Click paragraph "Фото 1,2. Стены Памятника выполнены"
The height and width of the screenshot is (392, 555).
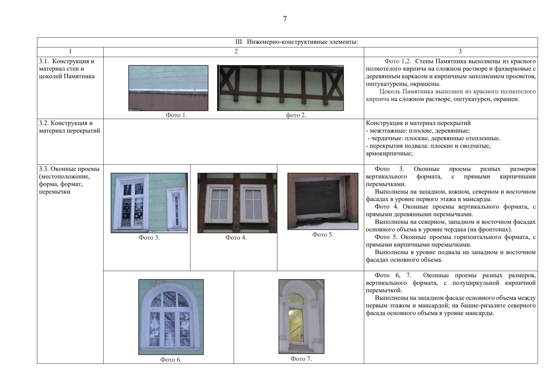tap(451, 73)
